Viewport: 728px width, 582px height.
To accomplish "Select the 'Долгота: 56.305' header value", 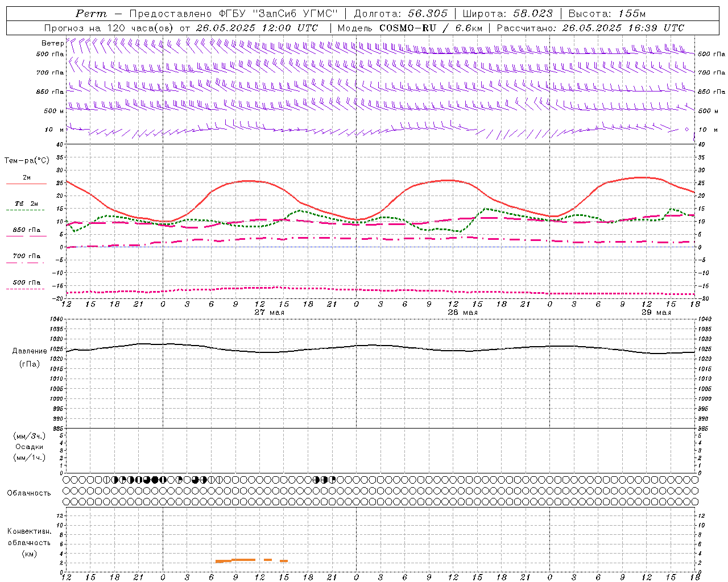I will click(x=400, y=14).
